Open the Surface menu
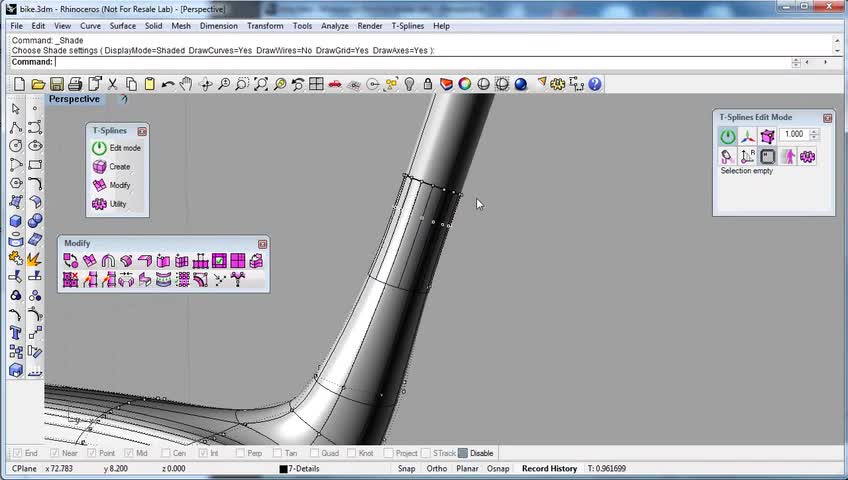 point(123,26)
